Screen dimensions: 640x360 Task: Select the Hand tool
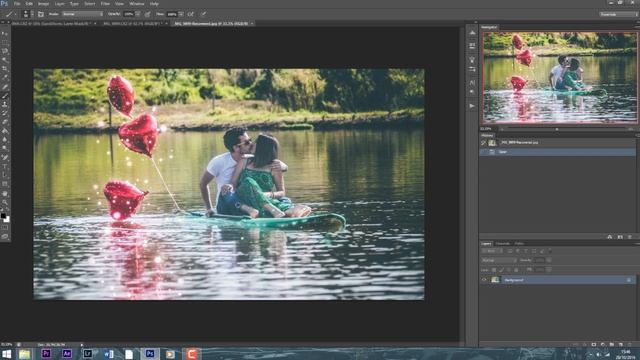[5, 194]
